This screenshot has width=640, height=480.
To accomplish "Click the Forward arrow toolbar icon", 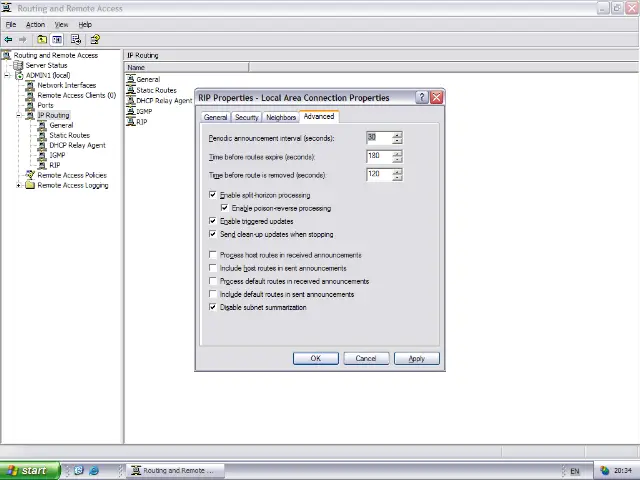I will (22, 40).
